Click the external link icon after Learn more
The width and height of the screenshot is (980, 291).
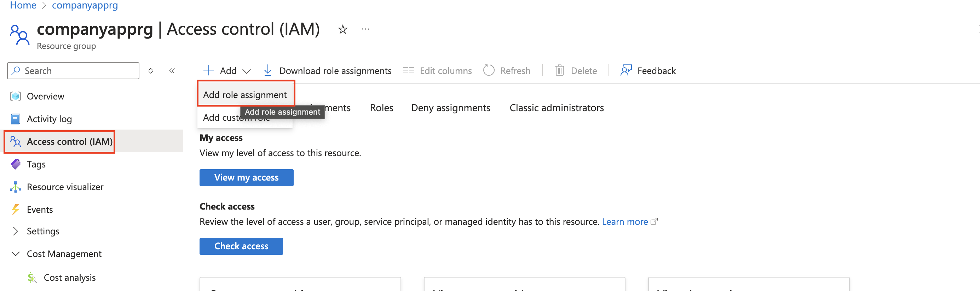(x=654, y=221)
